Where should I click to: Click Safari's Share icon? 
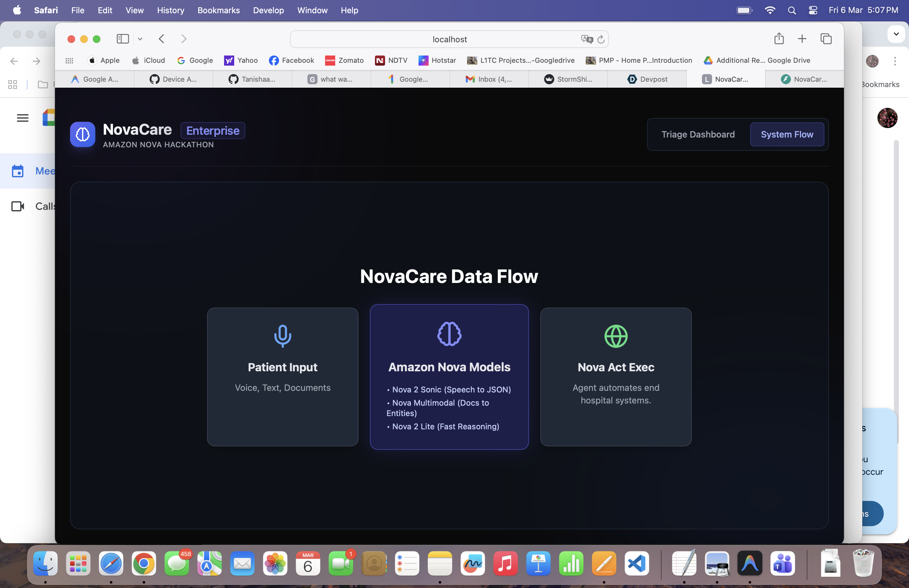click(x=779, y=38)
